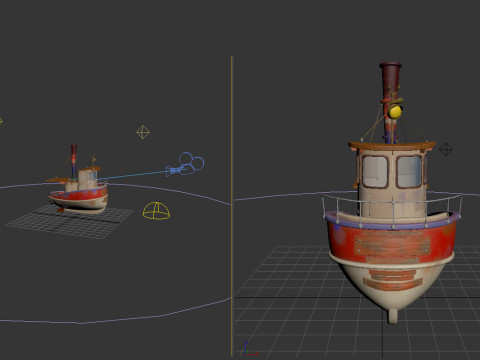This screenshot has width=480, height=360.
Task: Select the keel post at the hull bottom
Action: click(393, 316)
